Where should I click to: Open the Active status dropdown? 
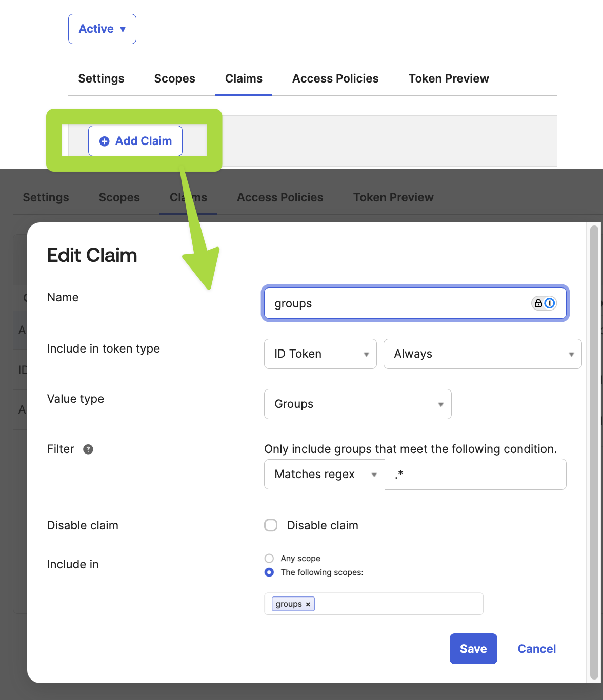click(x=102, y=29)
